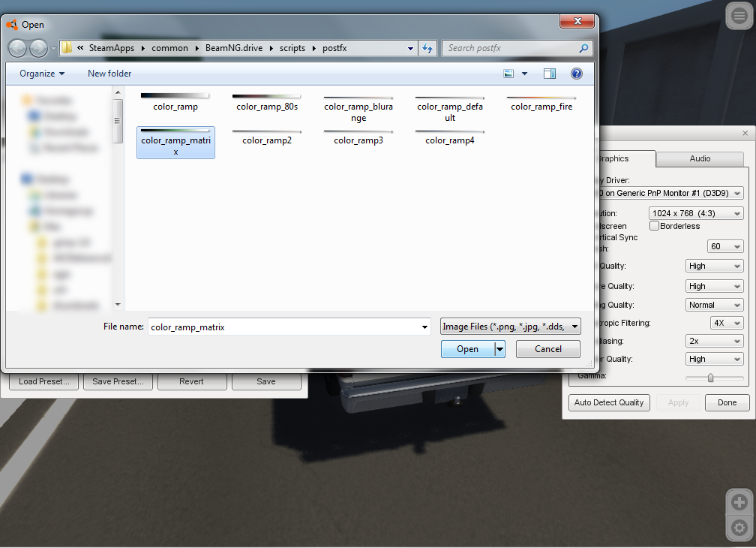This screenshot has height=548, width=756.
Task: Click the Load Preset... button
Action: click(x=43, y=381)
